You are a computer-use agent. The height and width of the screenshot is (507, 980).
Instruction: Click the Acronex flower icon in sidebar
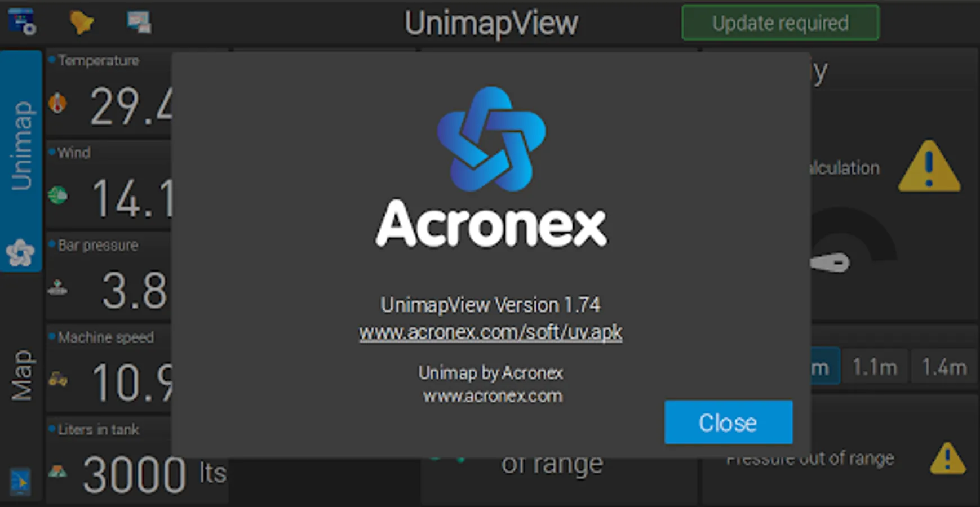[21, 253]
